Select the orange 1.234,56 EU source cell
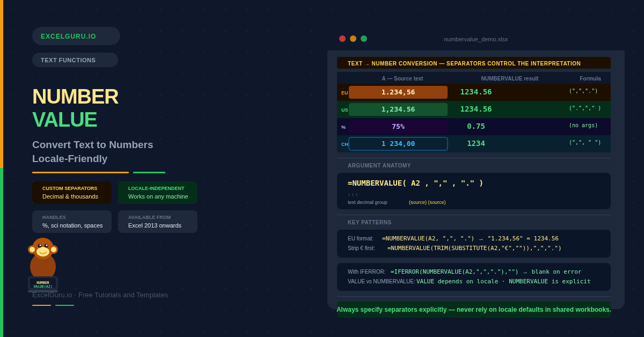Image resolution: width=644 pixels, height=337 pixels. click(398, 92)
